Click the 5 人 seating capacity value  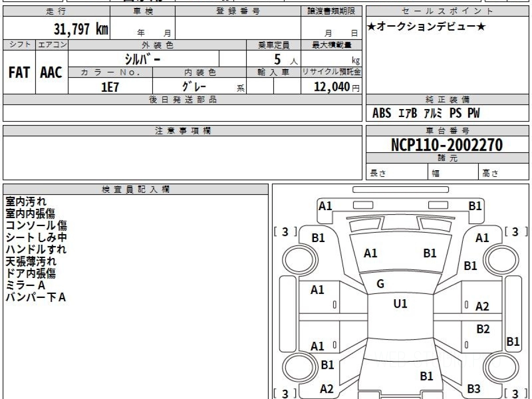click(x=285, y=59)
